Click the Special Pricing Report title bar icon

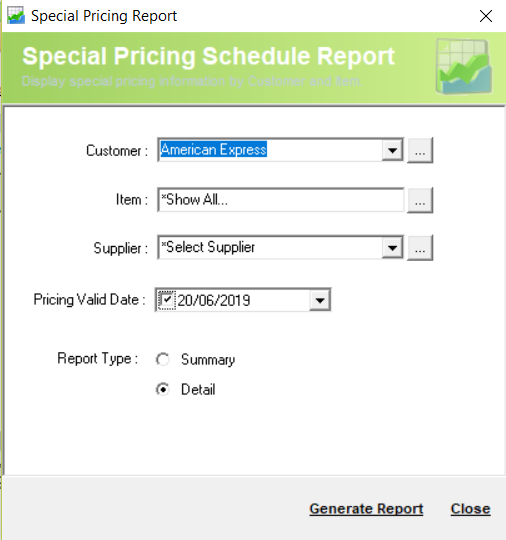pyautogui.click(x=16, y=15)
